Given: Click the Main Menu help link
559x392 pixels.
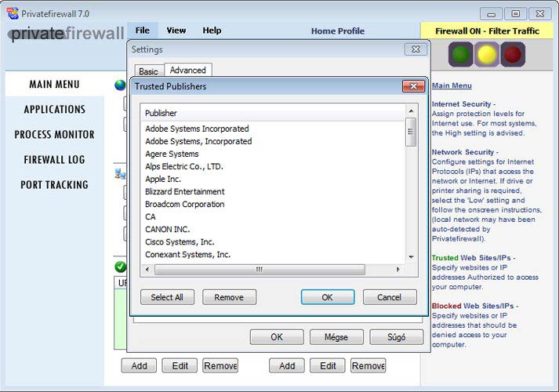Looking at the screenshot, I should [452, 85].
